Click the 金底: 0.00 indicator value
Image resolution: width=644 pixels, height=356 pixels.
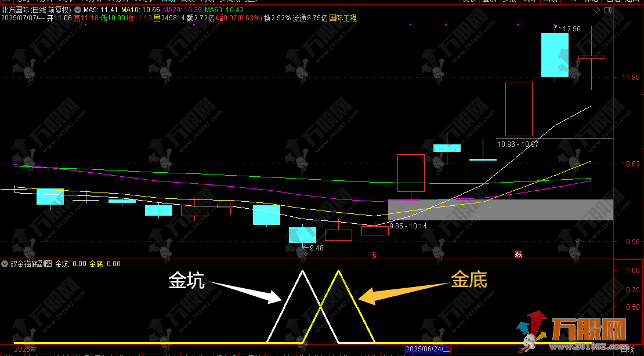pos(105,264)
